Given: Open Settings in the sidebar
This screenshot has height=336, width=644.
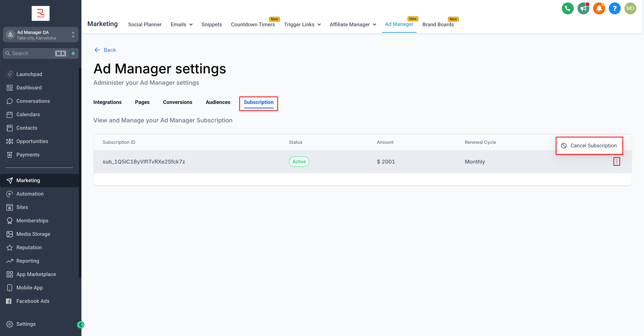Looking at the screenshot, I should 26,324.
